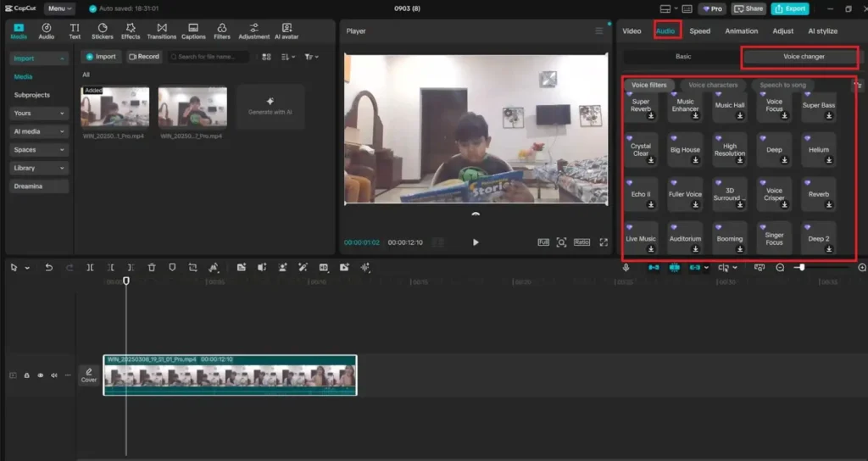Screen dimensions: 868x461
Task: Open the Filters panel
Action: coord(222,31)
